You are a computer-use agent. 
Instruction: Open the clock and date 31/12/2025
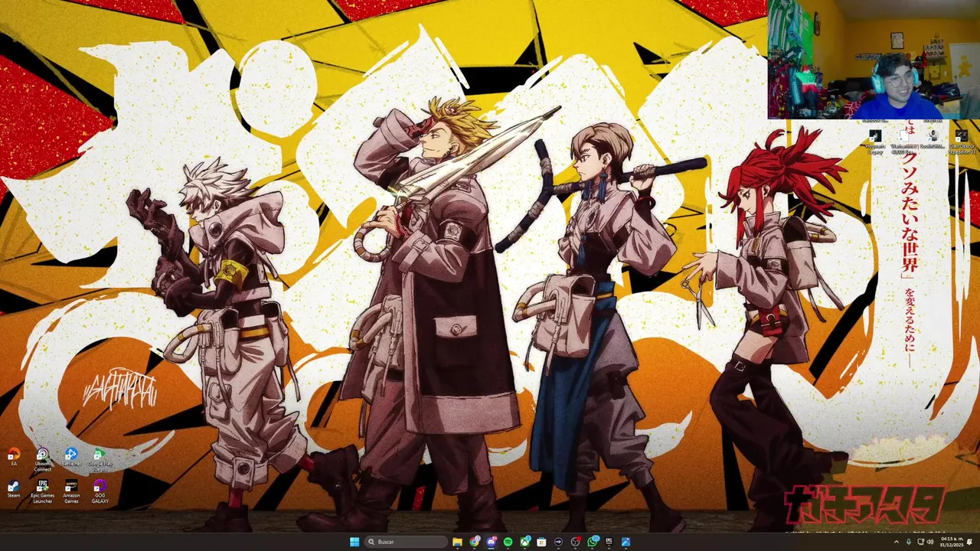coord(952,542)
